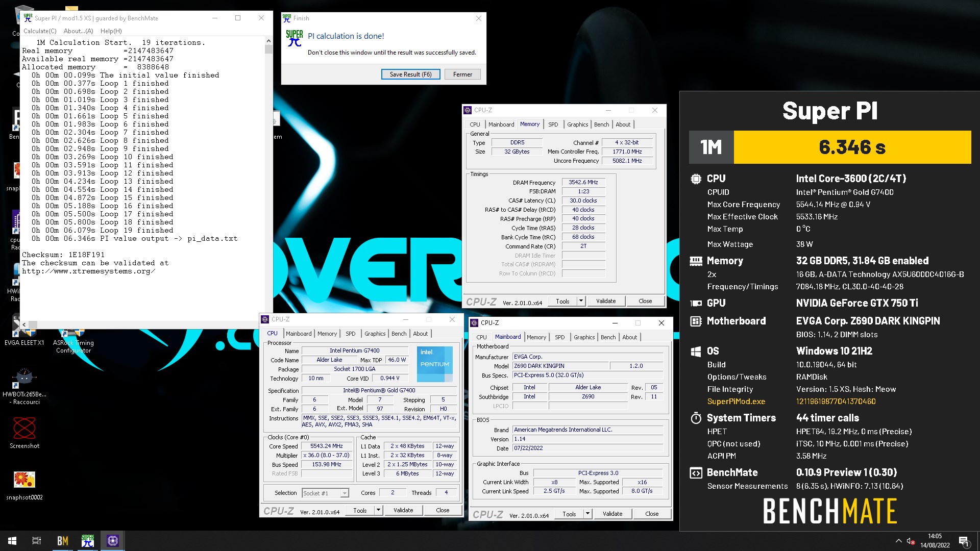
Task: Click Close button in CPU-Z Mainboard window
Action: pyautogui.click(x=652, y=514)
